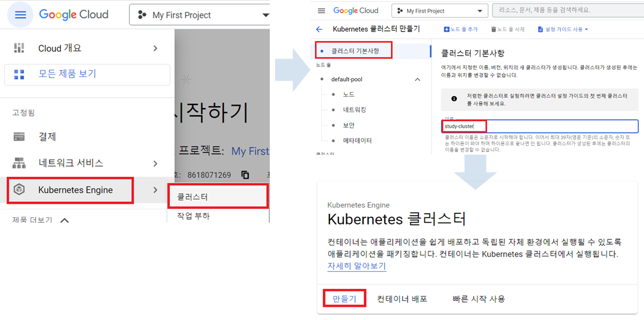The height and width of the screenshot is (320, 644).
Task: Open the My First Project dropdown on the cluster creation page
Action: point(439,11)
